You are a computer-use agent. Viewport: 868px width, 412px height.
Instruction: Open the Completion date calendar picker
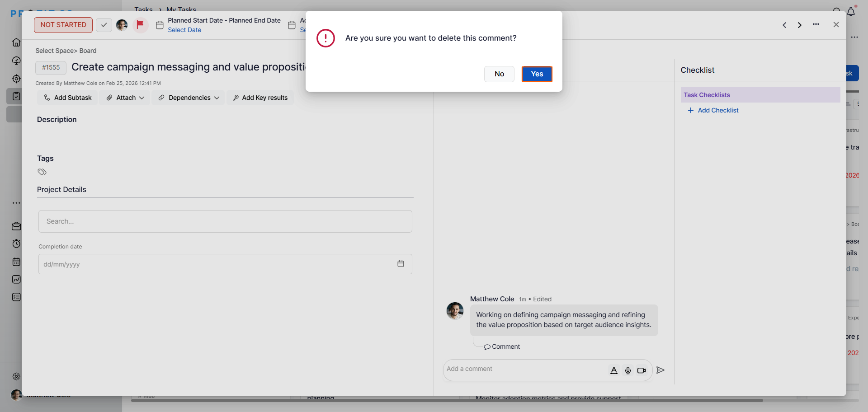pos(401,264)
